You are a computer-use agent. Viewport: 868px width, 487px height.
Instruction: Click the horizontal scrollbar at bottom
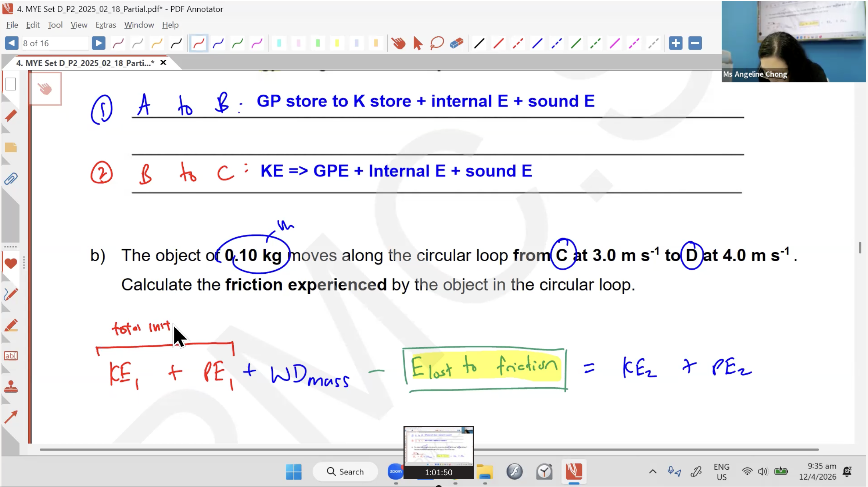429,449
